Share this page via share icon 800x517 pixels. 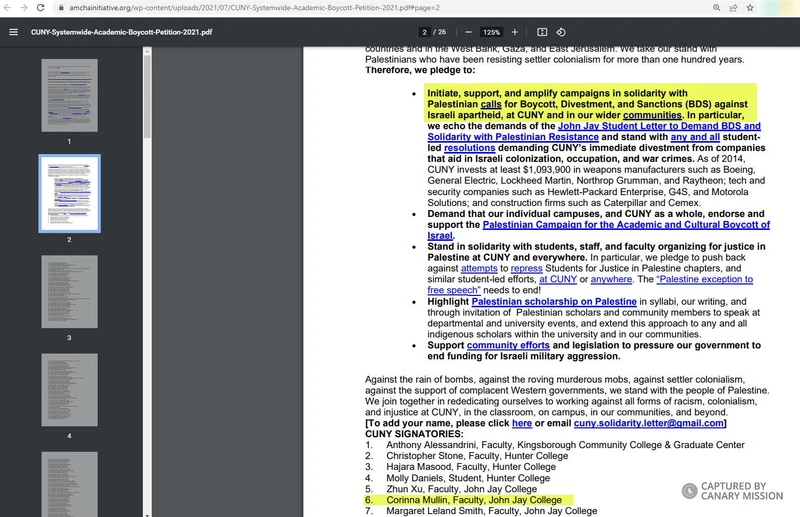click(x=733, y=8)
